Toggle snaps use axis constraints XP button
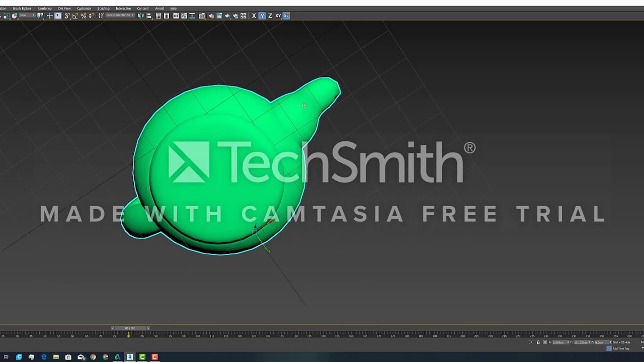644x362 pixels. tap(286, 16)
